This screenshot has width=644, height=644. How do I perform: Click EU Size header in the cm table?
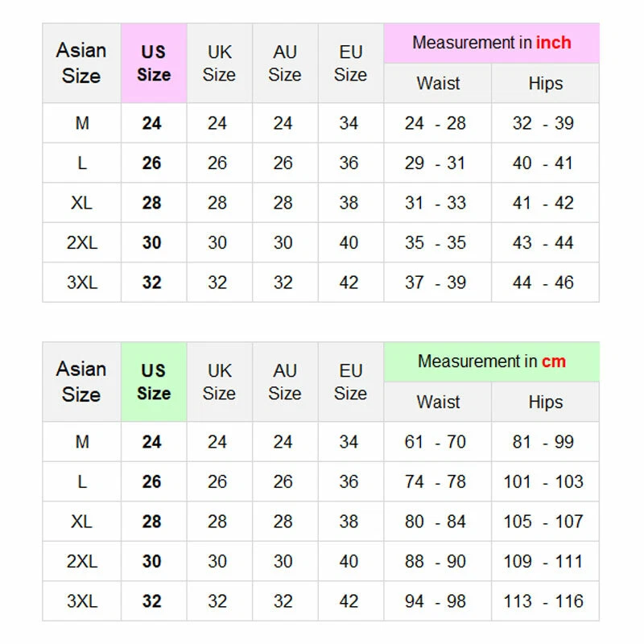point(350,382)
